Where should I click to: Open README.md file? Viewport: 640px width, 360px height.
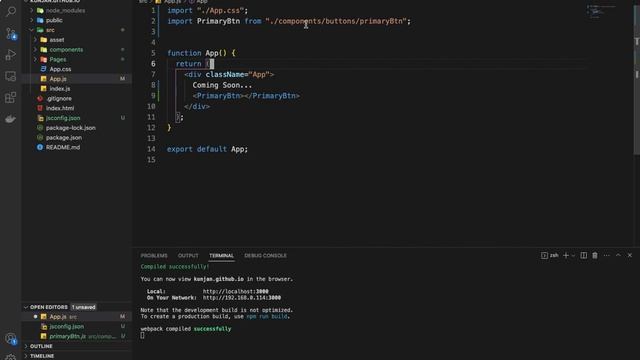click(77, 147)
